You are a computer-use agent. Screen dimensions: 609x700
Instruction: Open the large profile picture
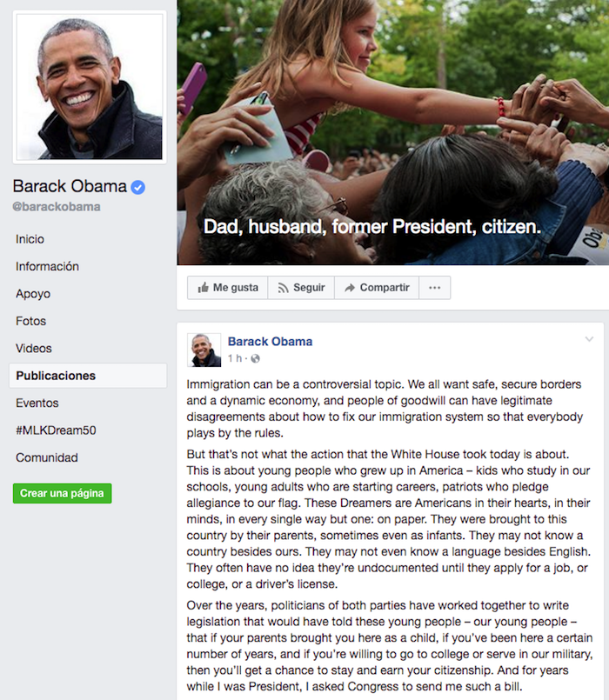click(90, 87)
